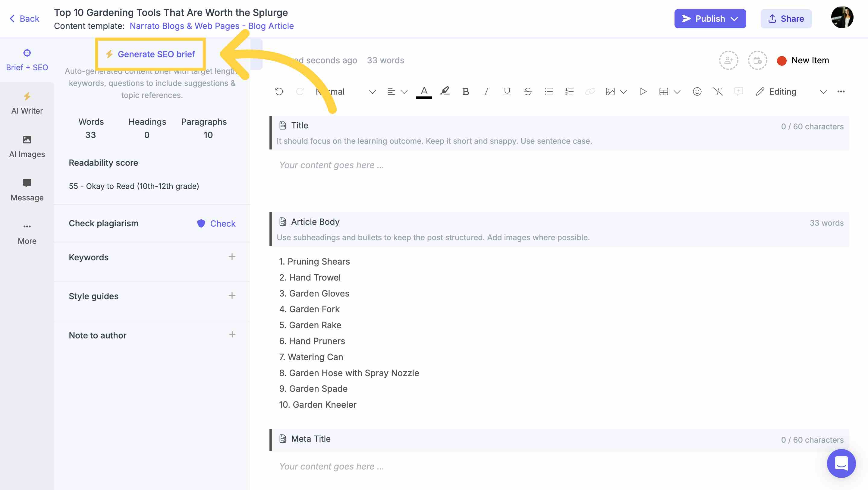Go Back to the previous page
This screenshot has width=868, height=490.
click(x=24, y=19)
